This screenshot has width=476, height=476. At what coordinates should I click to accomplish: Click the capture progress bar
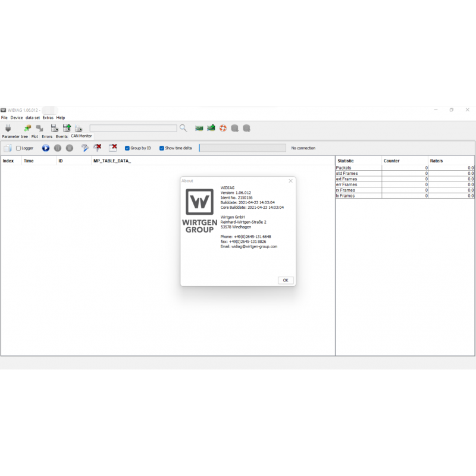[x=242, y=148]
